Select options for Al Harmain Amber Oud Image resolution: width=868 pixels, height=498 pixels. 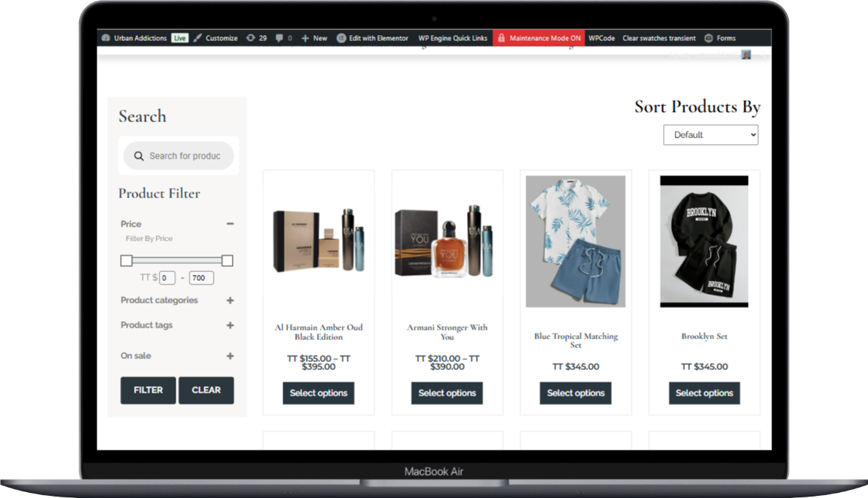pos(318,393)
